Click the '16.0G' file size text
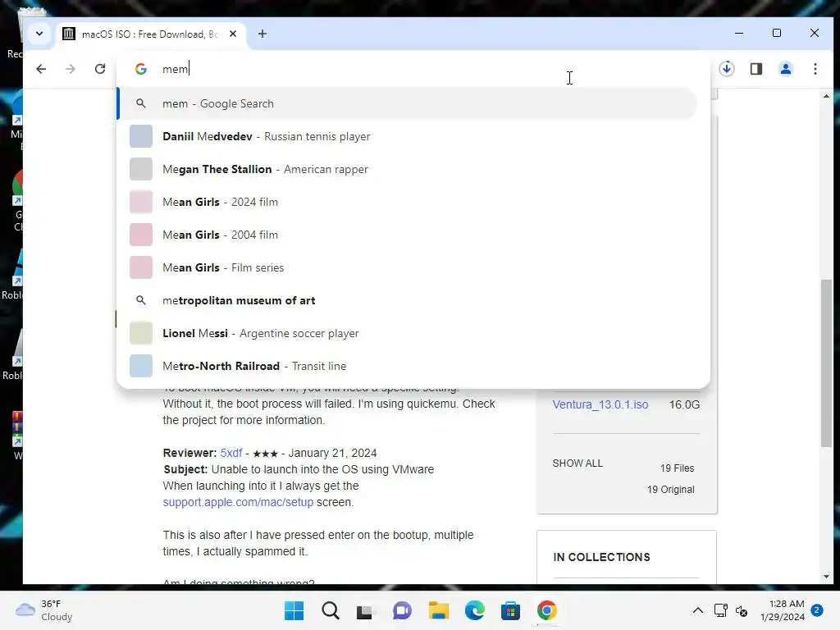The height and width of the screenshot is (630, 840). pyautogui.click(x=684, y=404)
